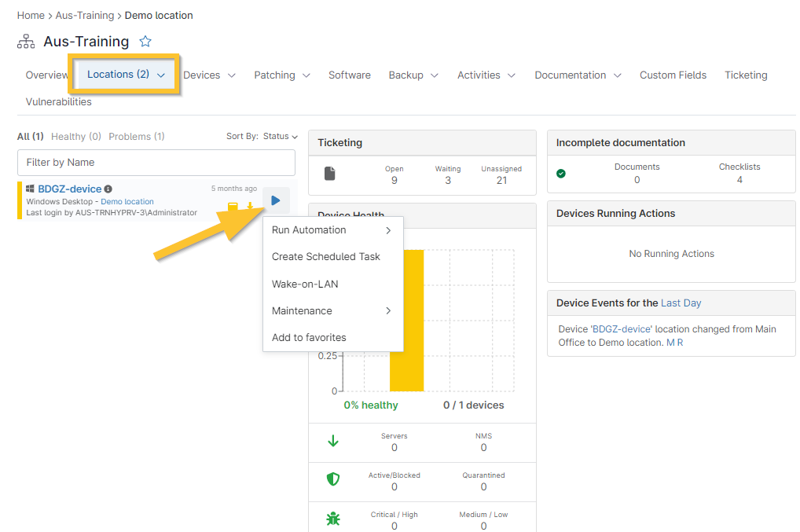The width and height of the screenshot is (800, 532).
Task: Switch to the Ticketing tab
Action: [x=745, y=75]
